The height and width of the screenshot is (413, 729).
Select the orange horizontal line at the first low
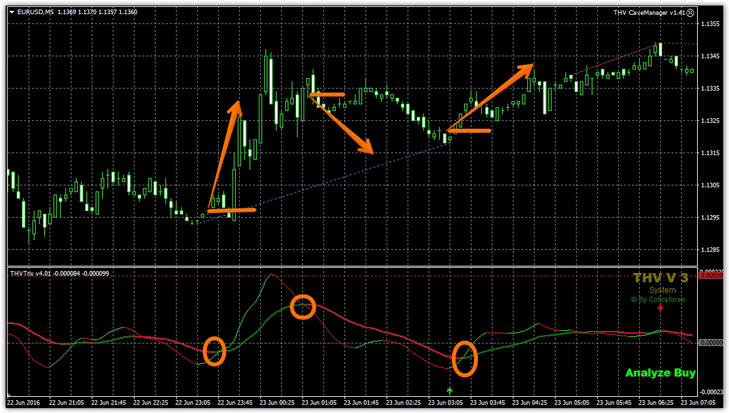point(232,210)
